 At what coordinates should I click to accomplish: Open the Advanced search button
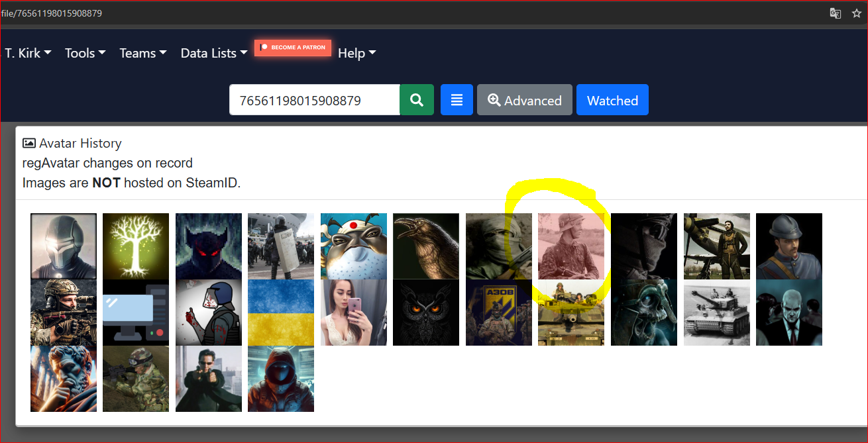[524, 100]
